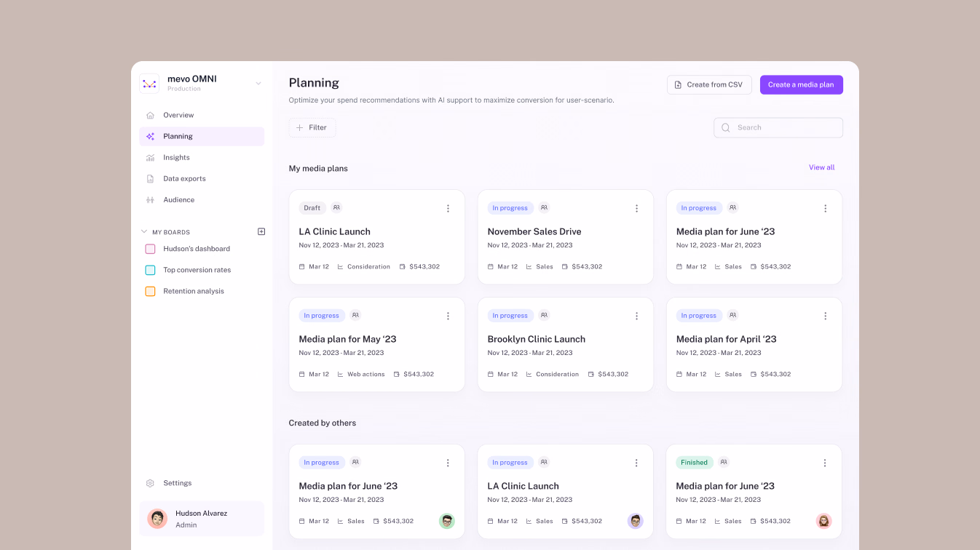Click team icon on November Sales Drive card

click(544, 207)
